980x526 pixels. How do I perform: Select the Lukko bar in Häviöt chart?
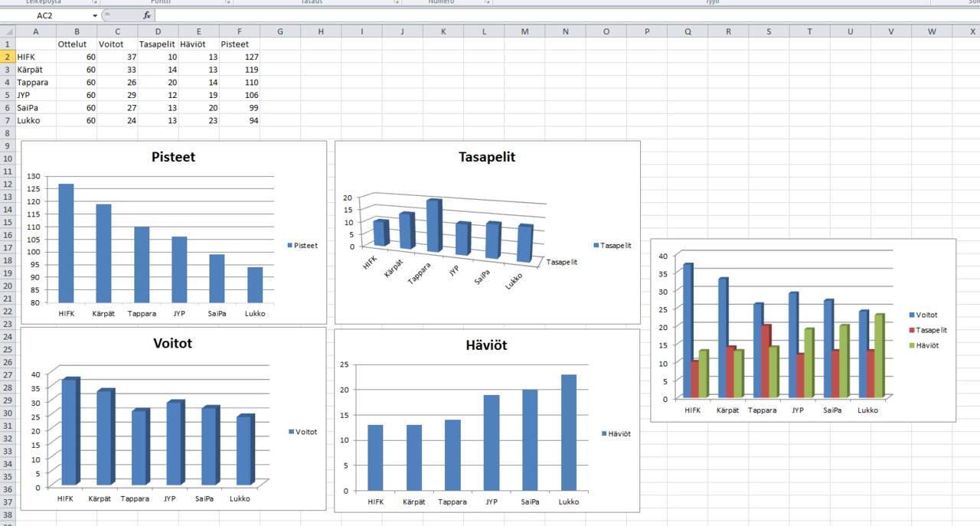point(568,433)
